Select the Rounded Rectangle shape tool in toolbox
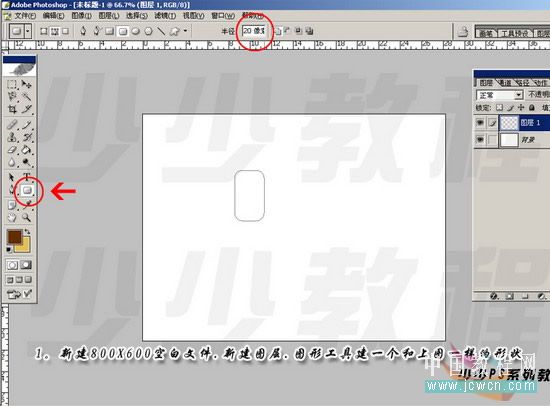Viewport: 550px width, 406px height. (27, 191)
